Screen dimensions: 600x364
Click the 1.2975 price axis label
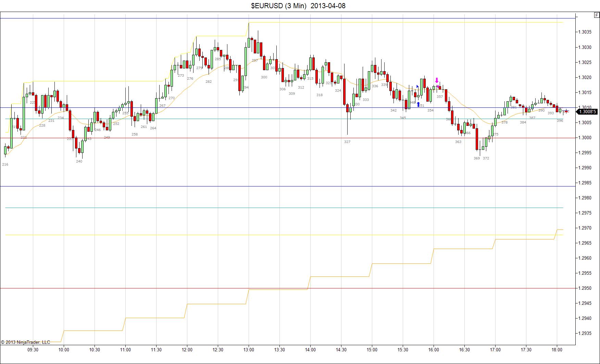click(585, 213)
